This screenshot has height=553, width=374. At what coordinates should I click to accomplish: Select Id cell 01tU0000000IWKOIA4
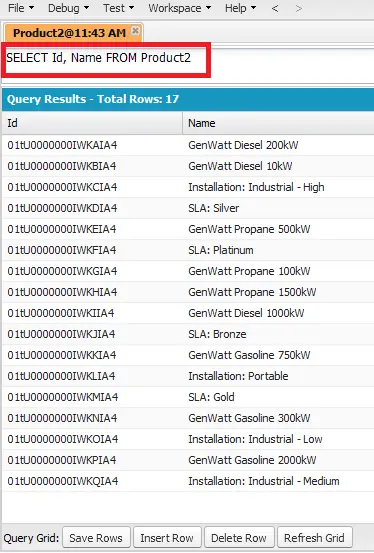point(92,439)
